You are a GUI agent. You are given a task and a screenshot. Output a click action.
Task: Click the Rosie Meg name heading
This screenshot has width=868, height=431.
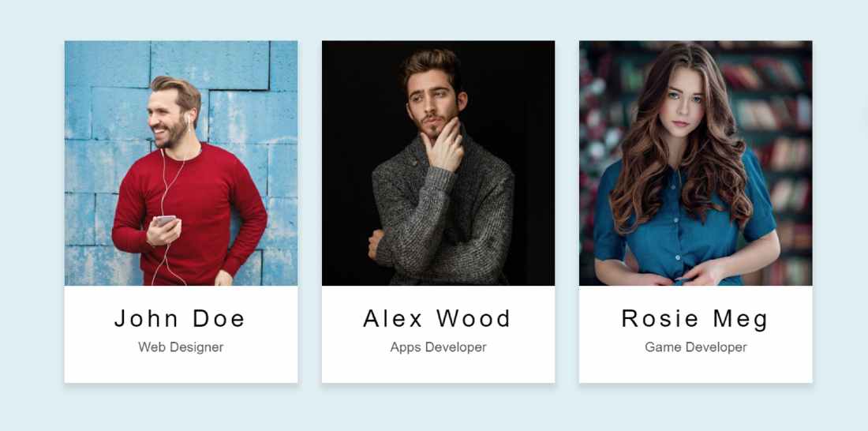[694, 319]
